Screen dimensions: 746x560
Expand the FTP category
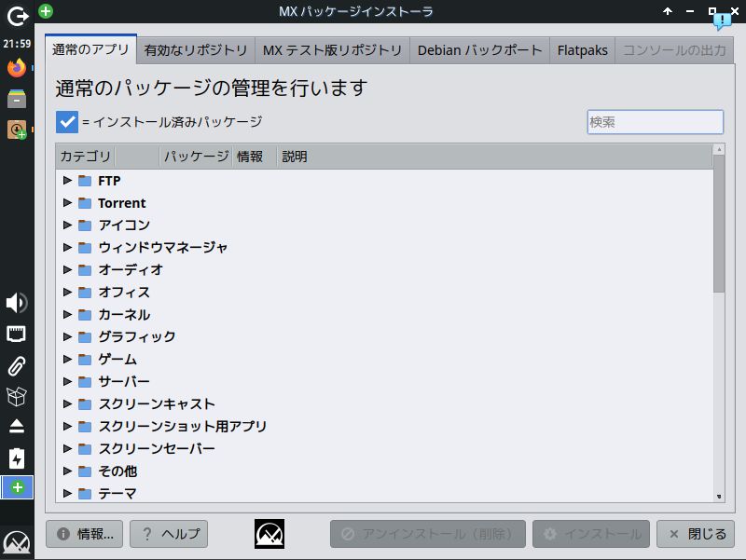pos(67,180)
